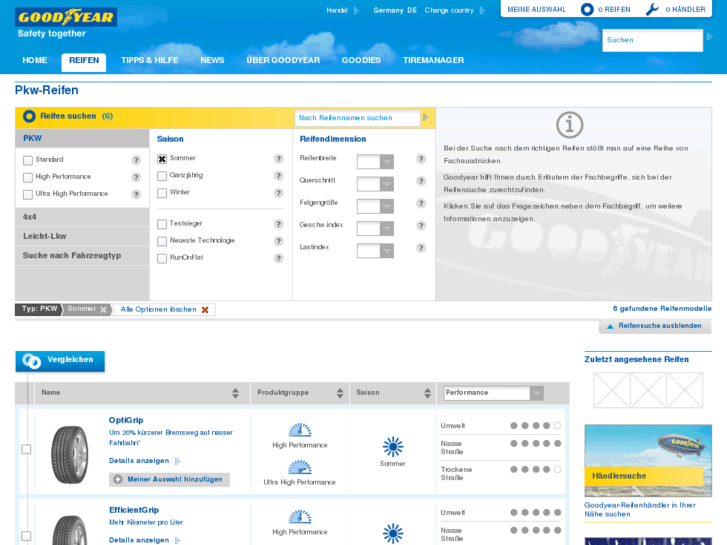727x545 pixels.
Task: Open the Lastindex dropdown
Action: click(x=375, y=250)
